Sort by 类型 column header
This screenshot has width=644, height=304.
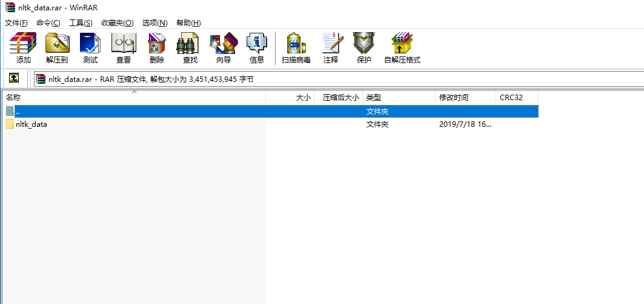click(x=399, y=98)
